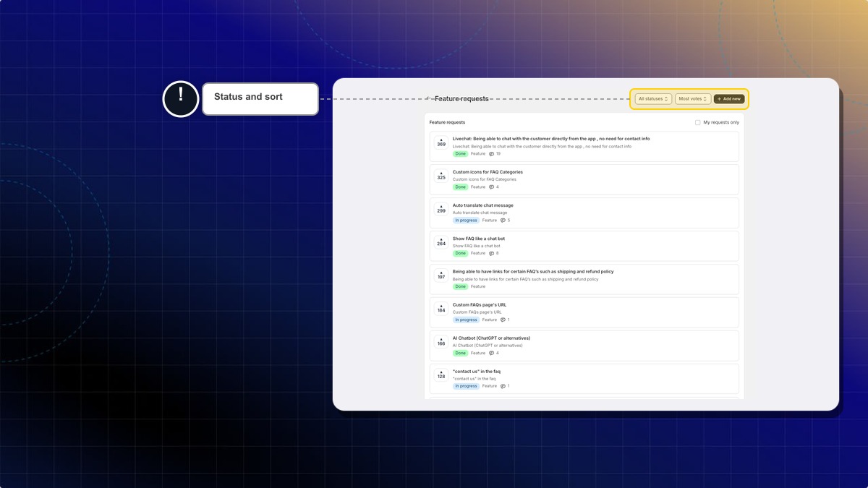Upvote the Custom icons request at 325
The width and height of the screenshot is (868, 488).
point(441,176)
